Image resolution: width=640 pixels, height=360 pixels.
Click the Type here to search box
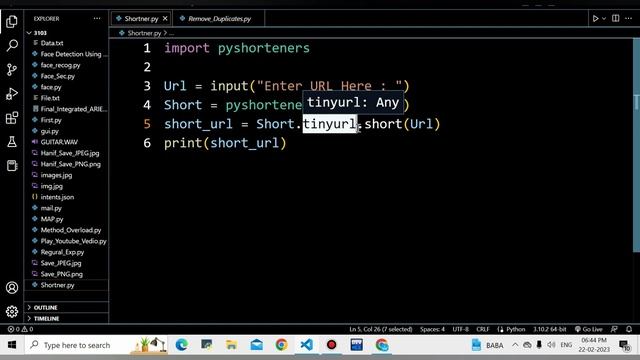click(x=96, y=345)
